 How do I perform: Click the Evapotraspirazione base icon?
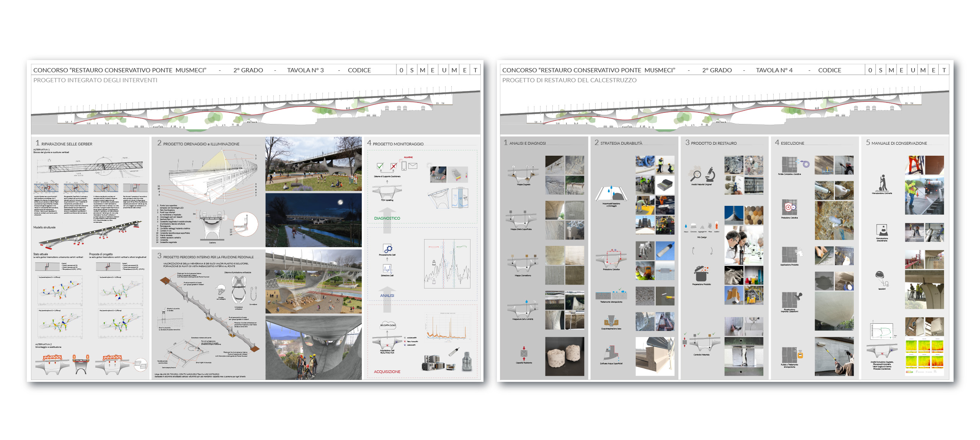(x=611, y=321)
